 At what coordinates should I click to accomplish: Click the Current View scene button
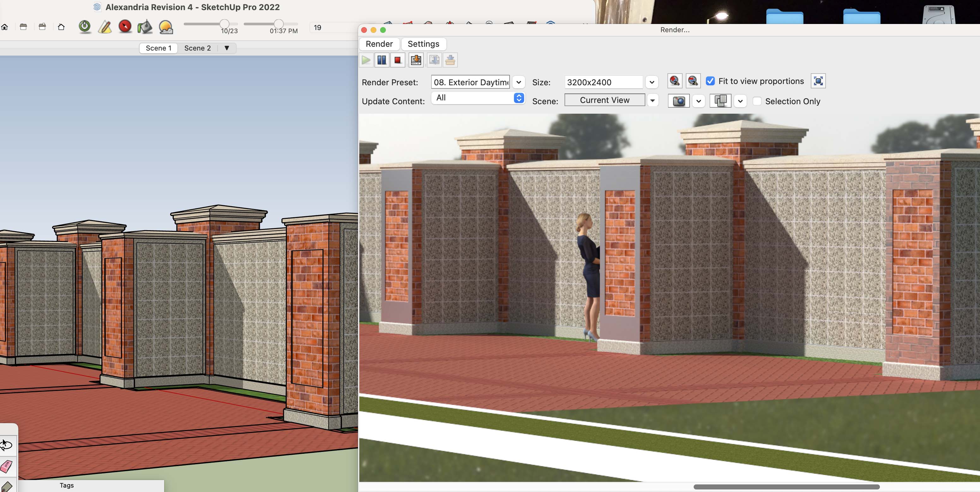click(x=605, y=100)
